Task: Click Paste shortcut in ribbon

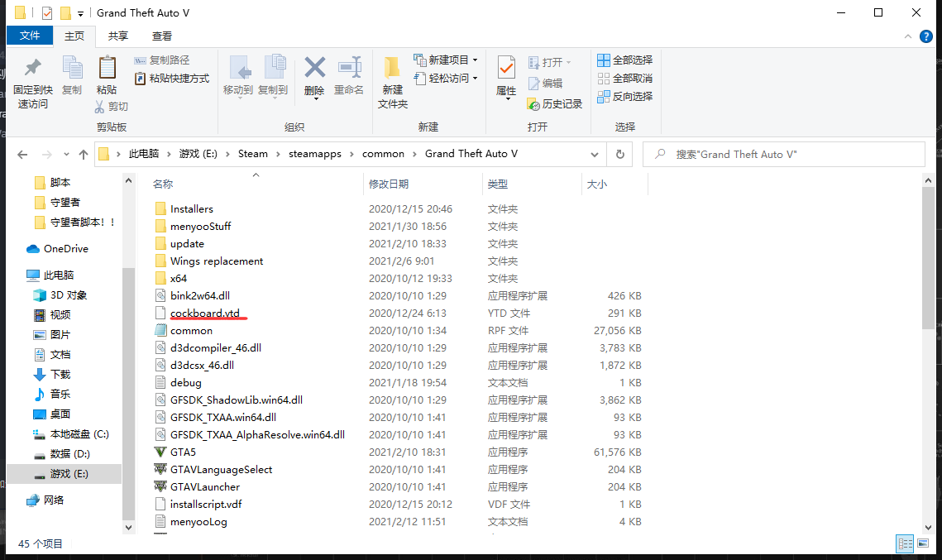Action: [172, 78]
